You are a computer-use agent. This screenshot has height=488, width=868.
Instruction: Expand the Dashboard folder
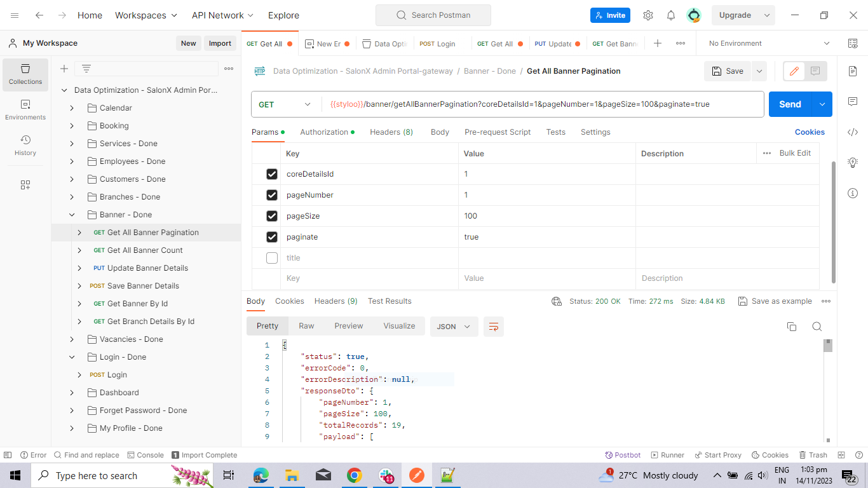click(72, 393)
